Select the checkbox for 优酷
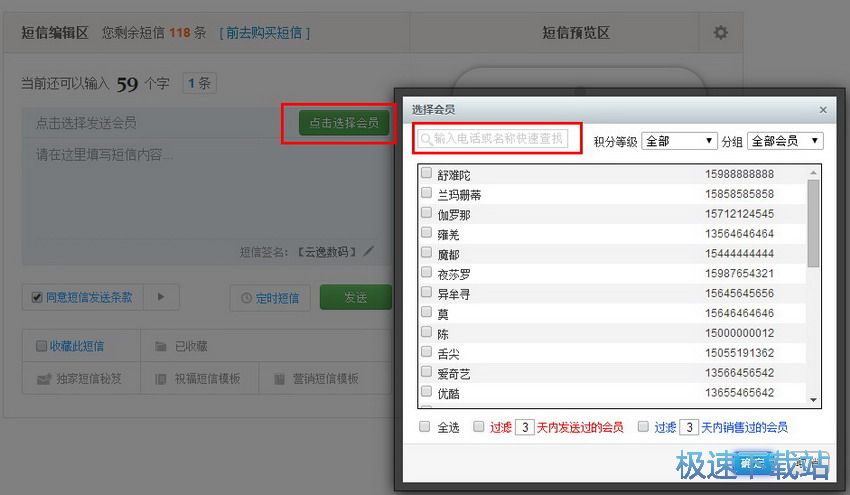850x495 pixels. click(x=427, y=392)
